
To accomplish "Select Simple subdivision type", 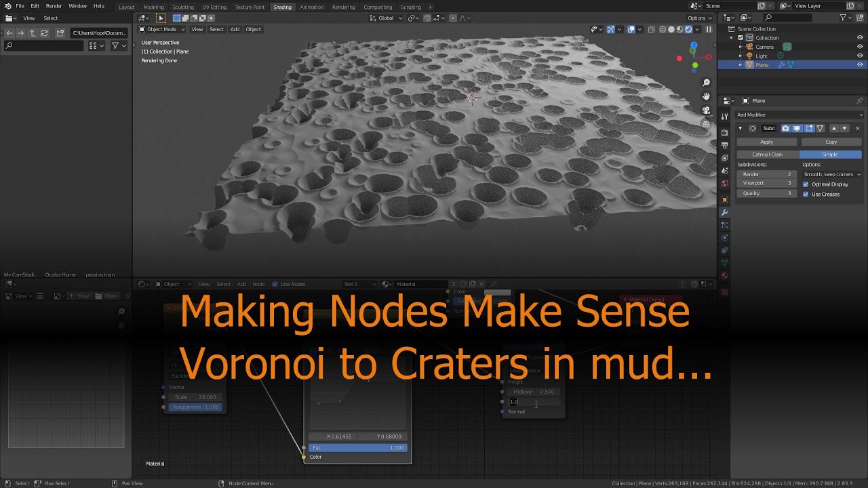I will [830, 155].
